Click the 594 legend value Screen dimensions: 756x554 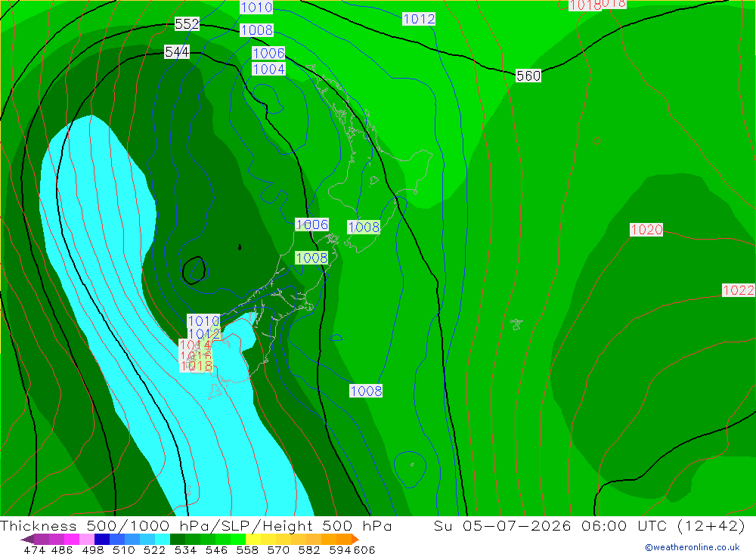click(340, 549)
